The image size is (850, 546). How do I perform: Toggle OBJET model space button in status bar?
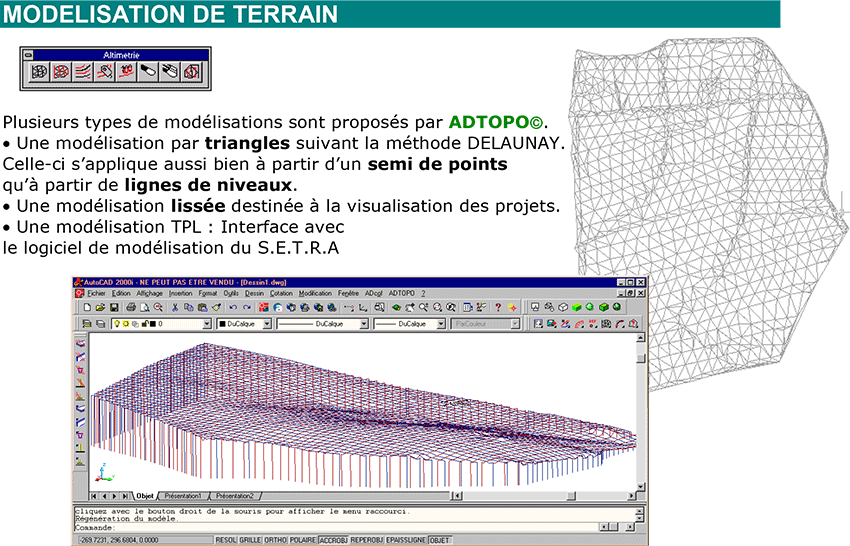[440, 540]
